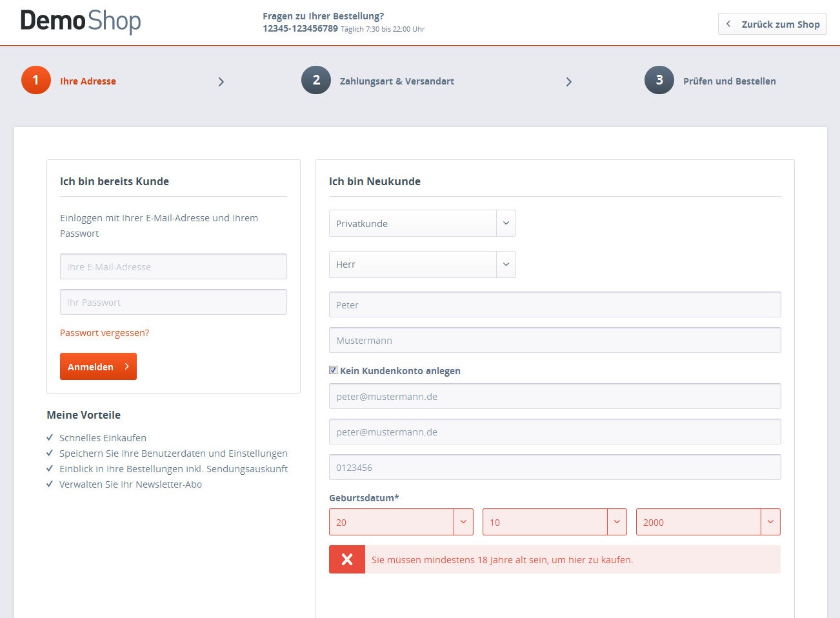840x618 pixels.
Task: Open the birth month dropdown showing 10
Action: [555, 522]
